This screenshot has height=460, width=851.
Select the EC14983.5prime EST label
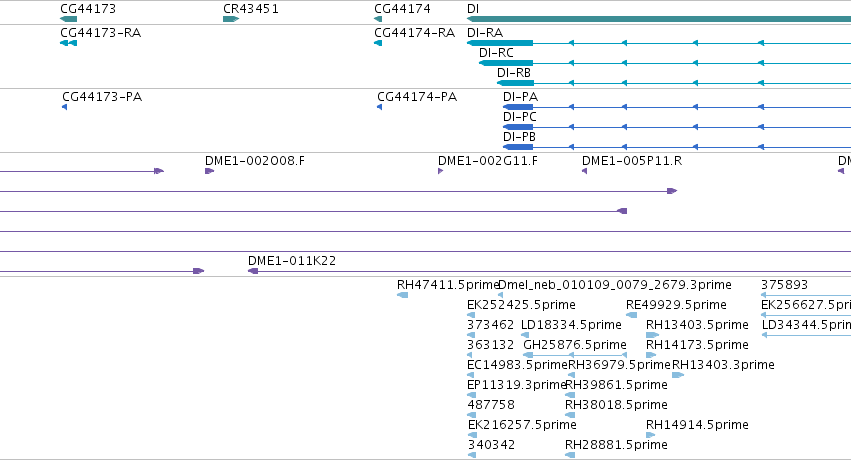point(517,365)
